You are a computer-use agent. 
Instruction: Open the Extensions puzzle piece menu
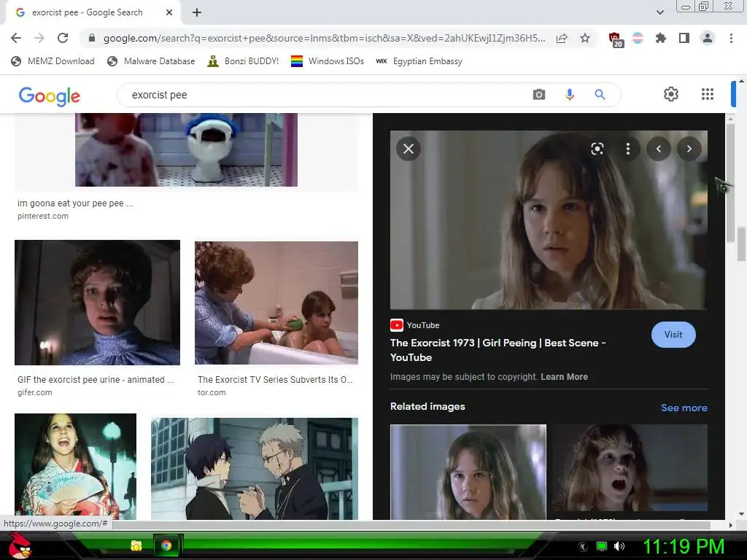pos(660,38)
